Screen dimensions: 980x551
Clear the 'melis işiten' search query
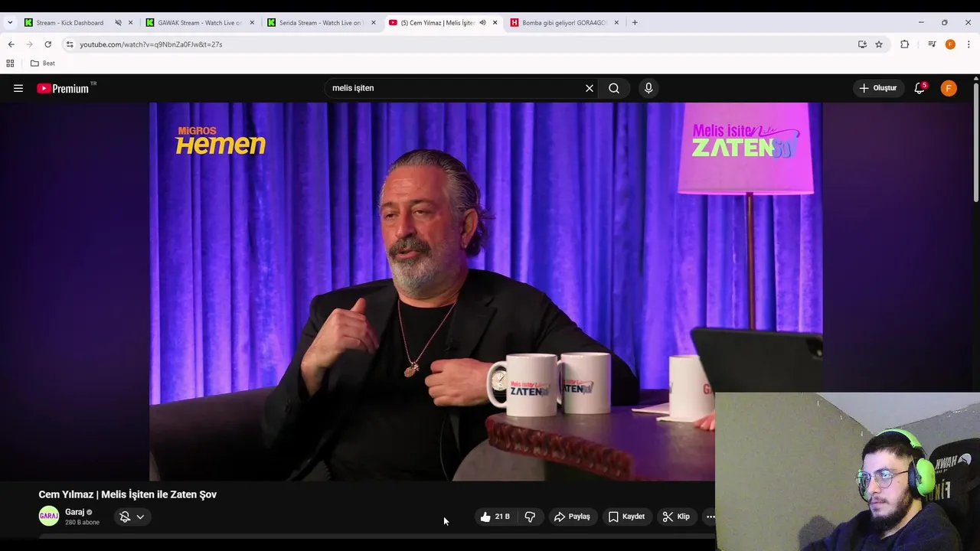590,88
